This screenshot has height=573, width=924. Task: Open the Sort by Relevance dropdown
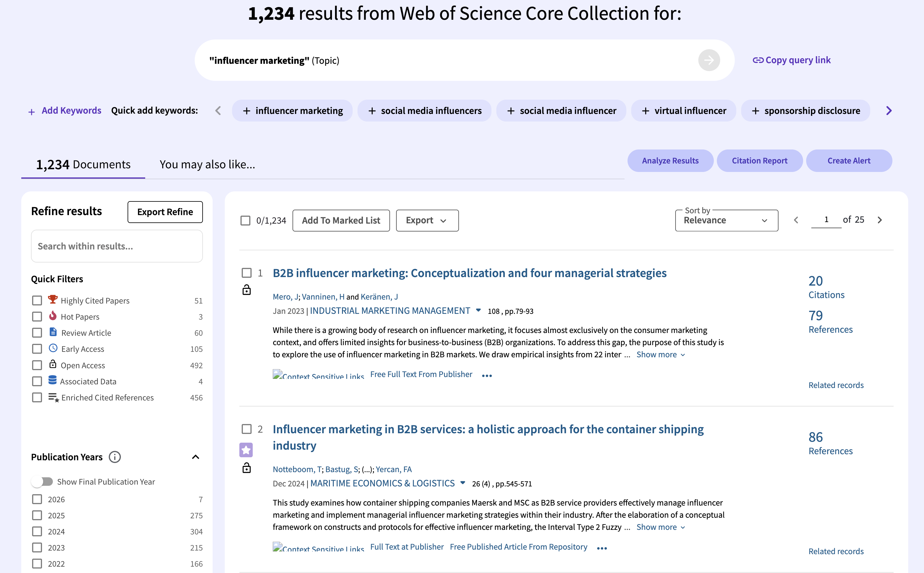click(x=726, y=221)
